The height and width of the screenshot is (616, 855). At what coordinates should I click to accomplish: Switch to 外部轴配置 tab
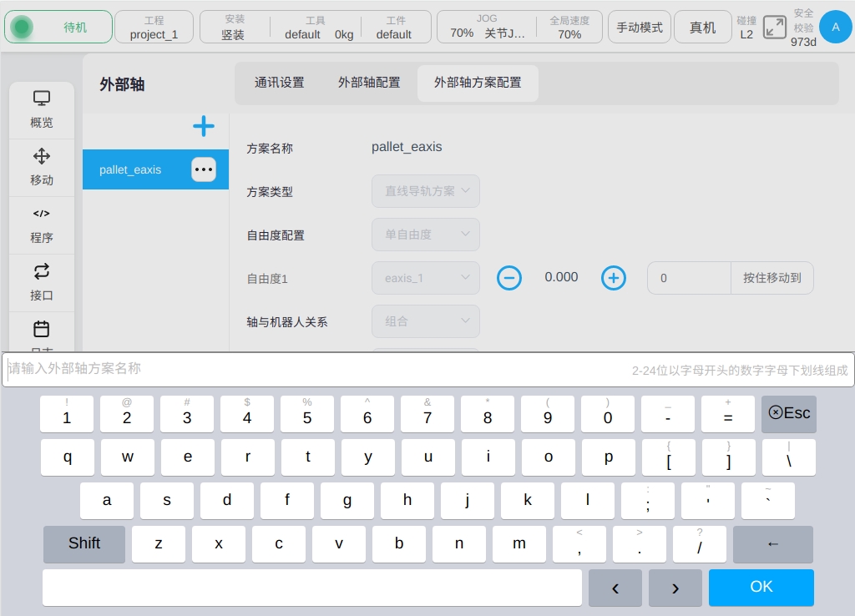click(x=369, y=83)
